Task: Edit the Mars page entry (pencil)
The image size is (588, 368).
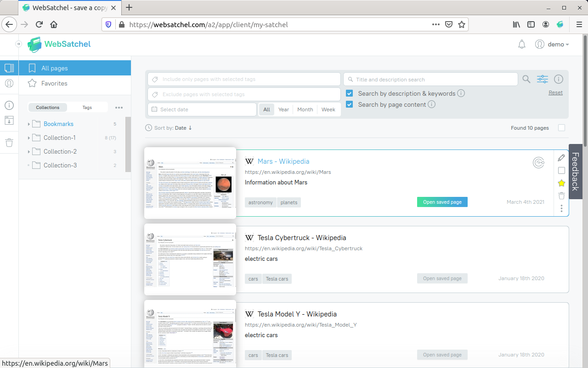Action: [x=561, y=158]
